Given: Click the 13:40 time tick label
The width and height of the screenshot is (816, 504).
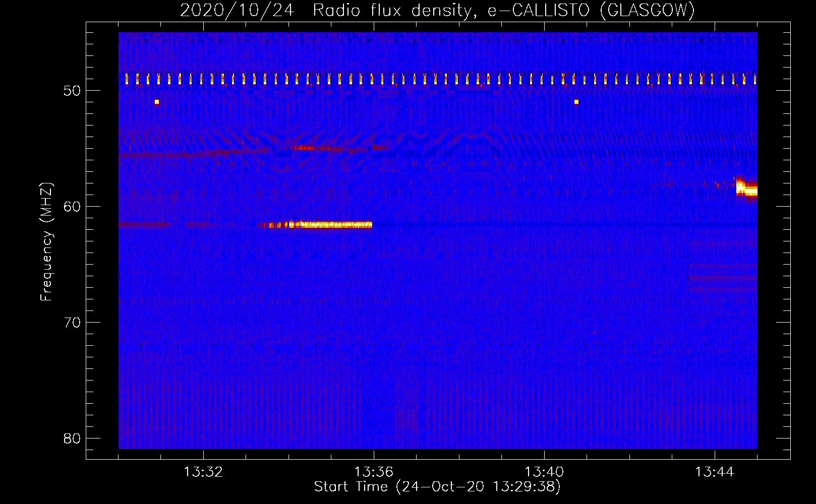Looking at the screenshot, I should click(544, 472).
